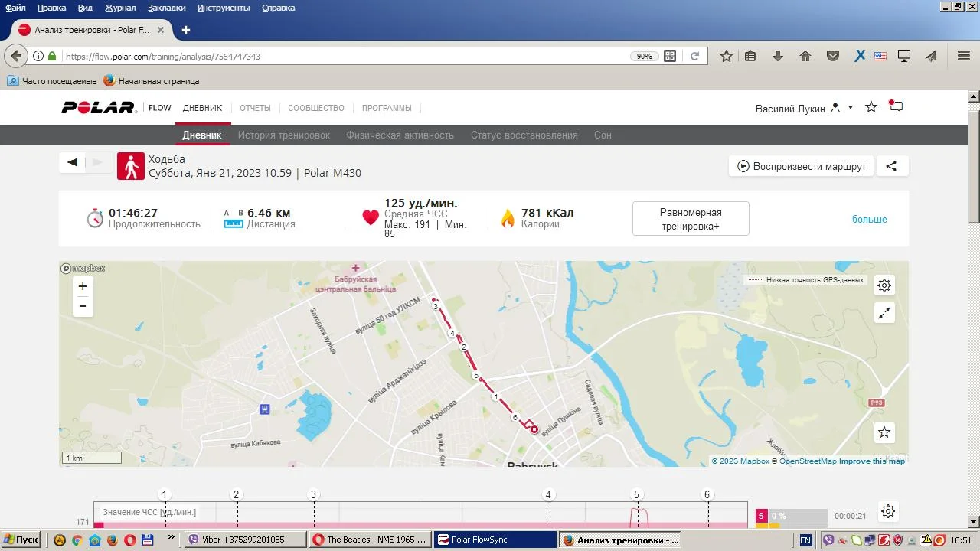Show site information for flow.polar.com

click(x=38, y=56)
